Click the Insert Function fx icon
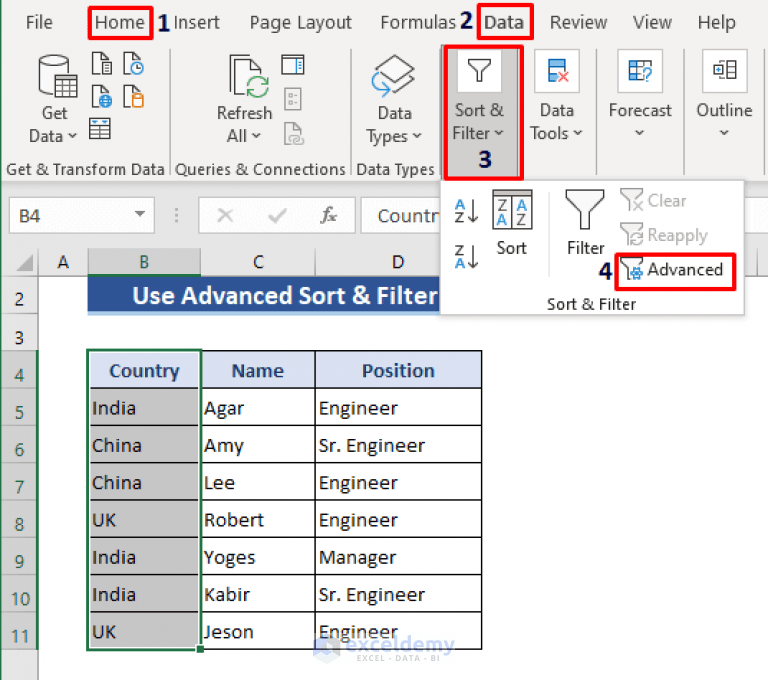The image size is (768, 680). 329,215
